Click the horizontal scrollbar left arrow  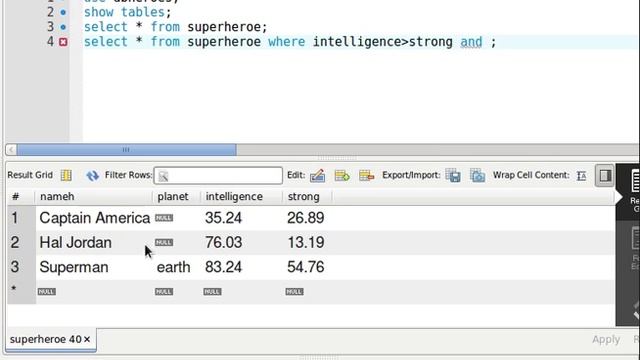(11, 150)
